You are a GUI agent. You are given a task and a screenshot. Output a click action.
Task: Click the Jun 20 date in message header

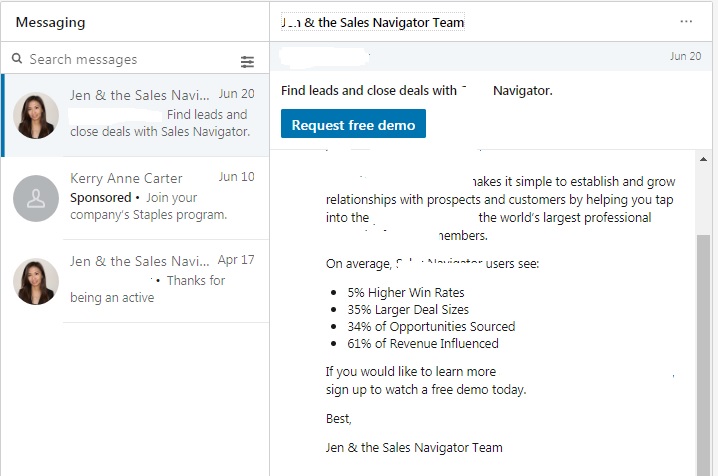pyautogui.click(x=685, y=56)
